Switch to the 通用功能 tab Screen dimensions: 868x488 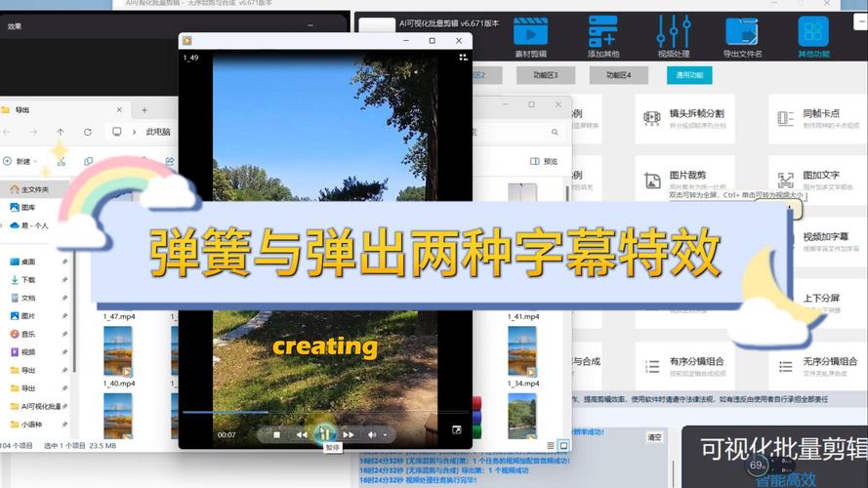coord(689,75)
